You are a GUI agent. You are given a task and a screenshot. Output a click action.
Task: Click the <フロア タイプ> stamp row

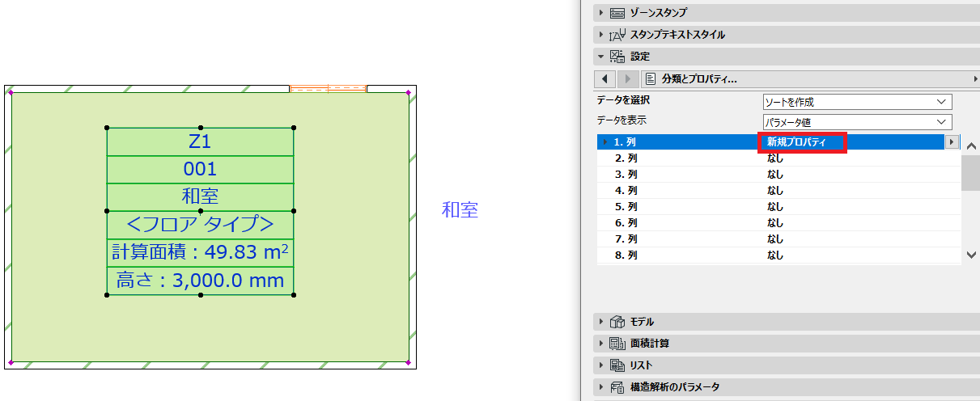200,225
